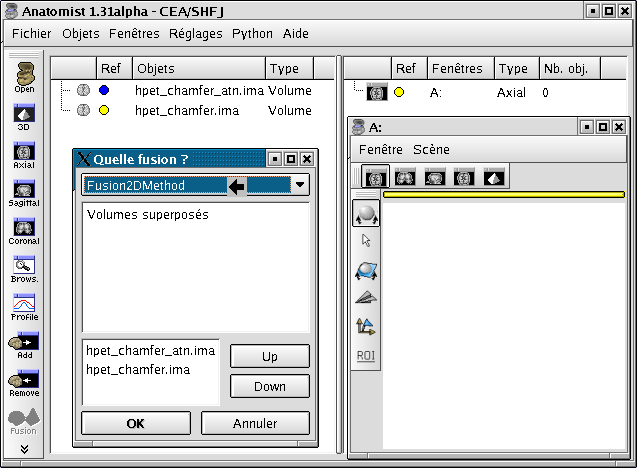Open the Python menu
This screenshot has height=468, width=637.
tap(252, 33)
